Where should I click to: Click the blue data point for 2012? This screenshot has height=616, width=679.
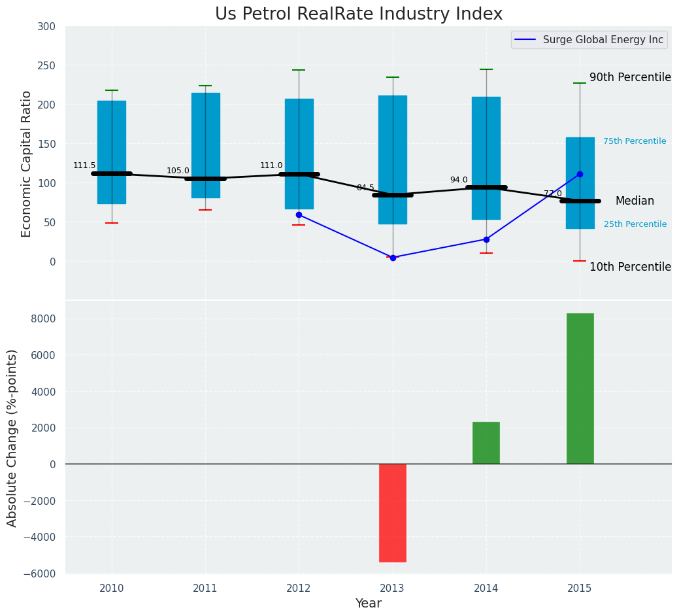pos(299,214)
